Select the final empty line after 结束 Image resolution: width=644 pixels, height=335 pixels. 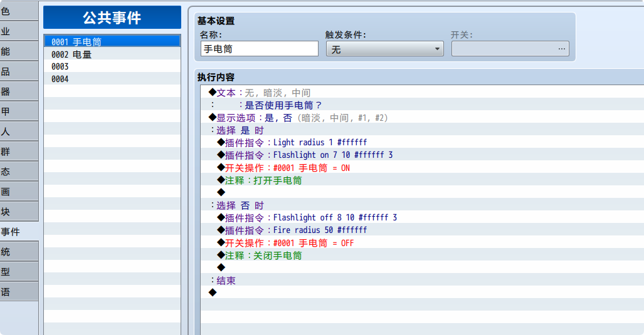coord(422,293)
